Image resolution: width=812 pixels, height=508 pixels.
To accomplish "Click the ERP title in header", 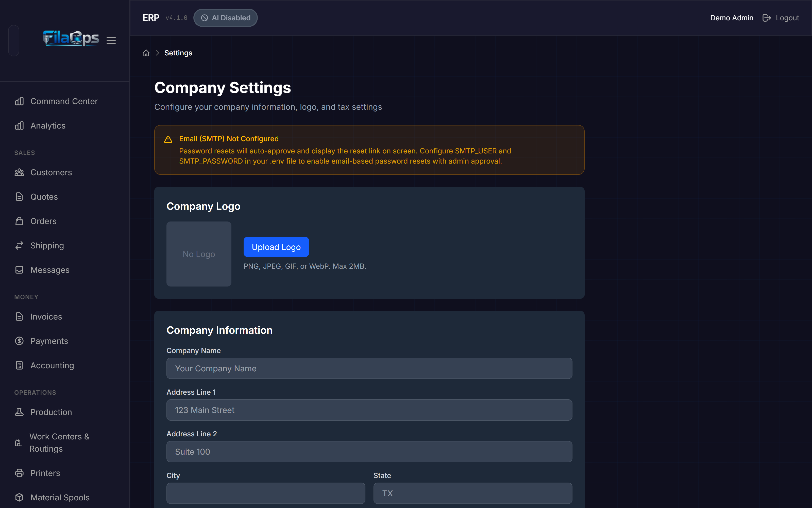I will click(x=151, y=18).
